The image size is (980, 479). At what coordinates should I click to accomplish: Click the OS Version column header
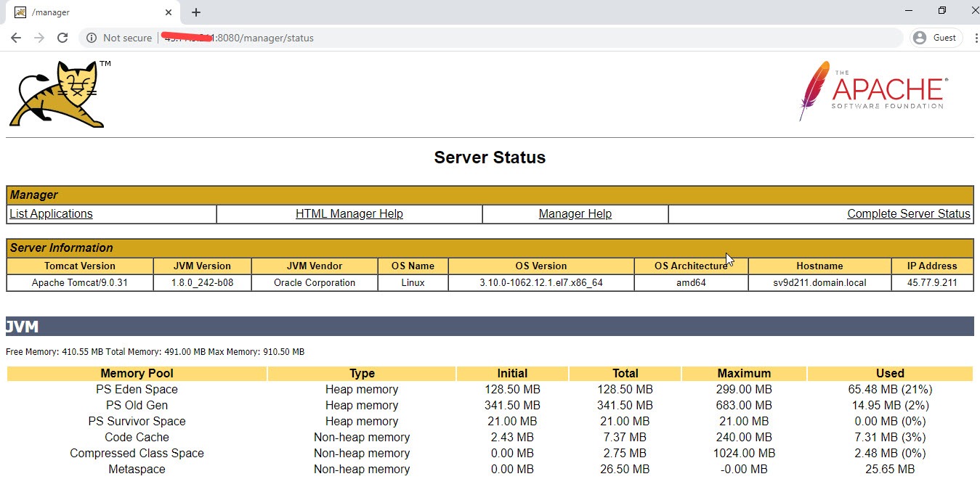541,266
